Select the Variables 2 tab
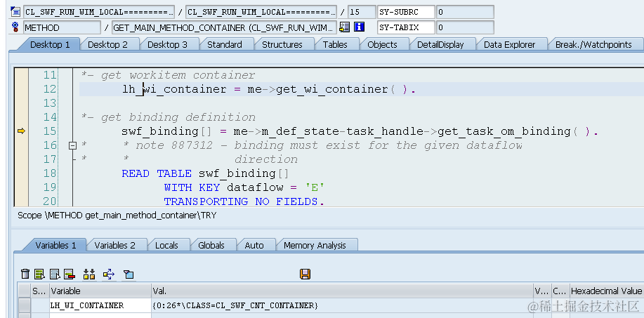The image size is (644, 318). 114,245
